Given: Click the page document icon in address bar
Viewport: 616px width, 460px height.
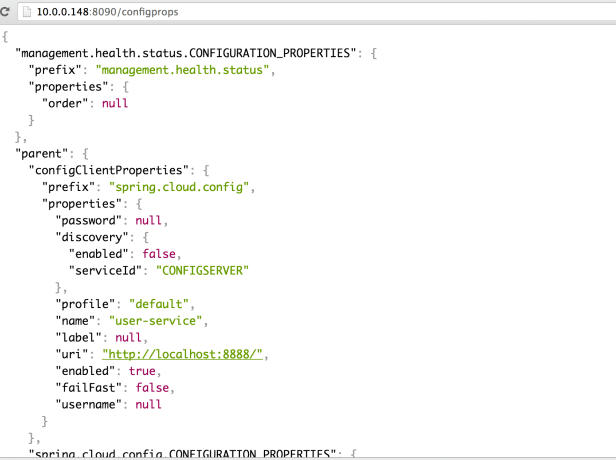Looking at the screenshot, I should [x=27, y=12].
